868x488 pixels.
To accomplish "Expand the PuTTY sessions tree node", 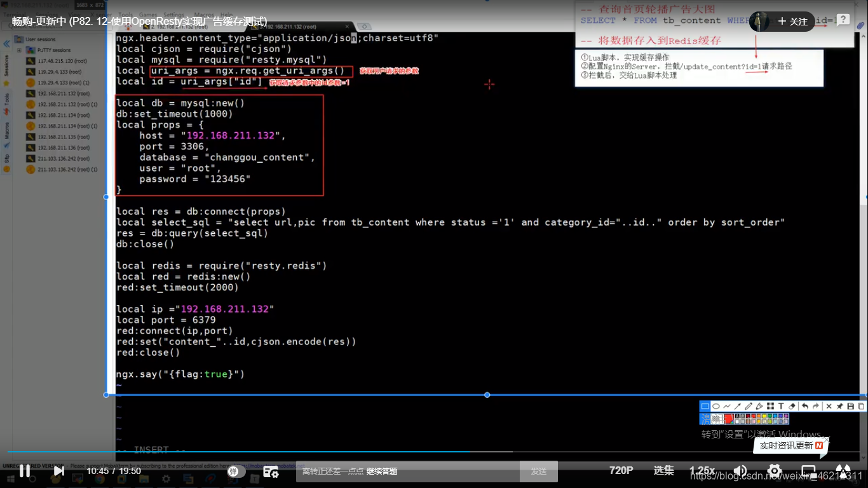I will tap(20, 50).
